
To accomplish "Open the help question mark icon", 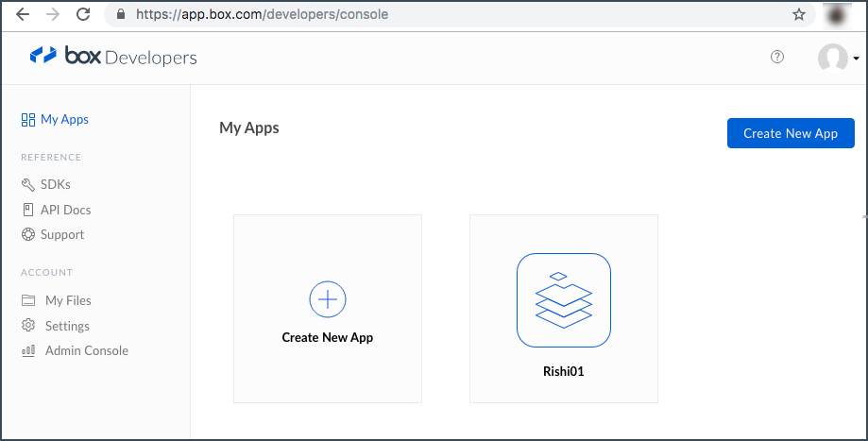I will (x=777, y=57).
